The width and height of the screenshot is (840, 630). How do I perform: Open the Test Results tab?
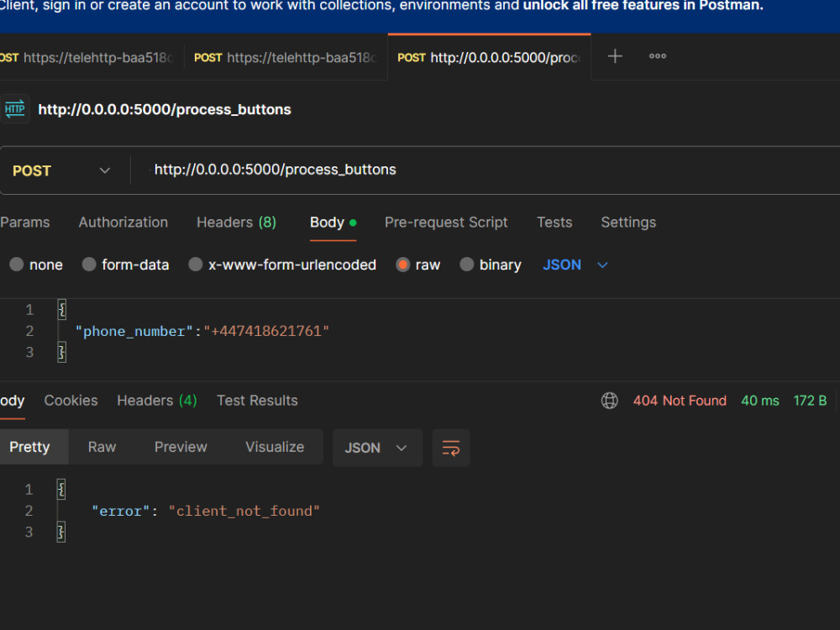coord(257,401)
